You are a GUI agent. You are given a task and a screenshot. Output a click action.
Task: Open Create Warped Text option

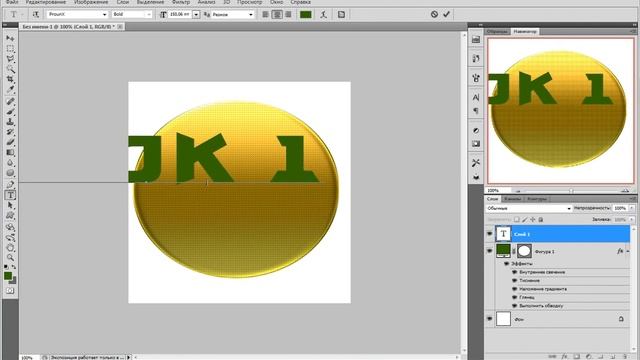tap(324, 14)
